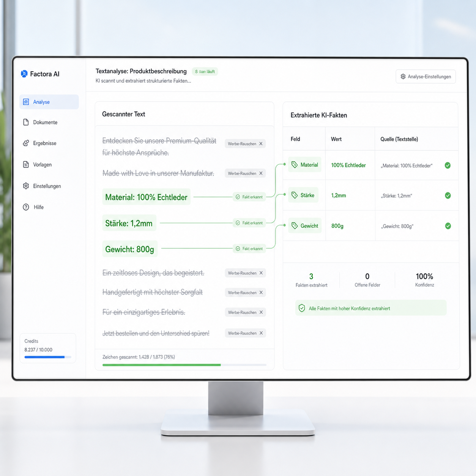Click struck-through line Ein zeitloses Design, das begeistert
Screen dimensions: 476x476
[x=153, y=273]
